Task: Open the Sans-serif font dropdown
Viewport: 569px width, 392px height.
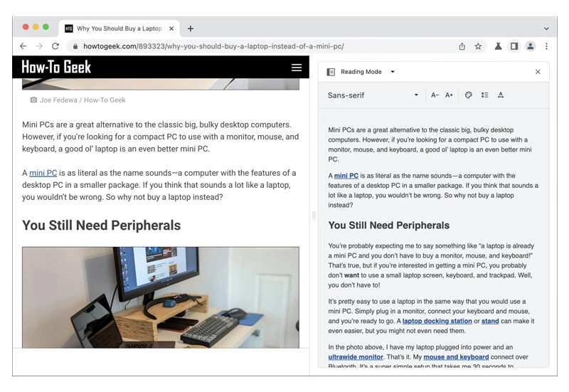Action: pyautogui.click(x=373, y=95)
